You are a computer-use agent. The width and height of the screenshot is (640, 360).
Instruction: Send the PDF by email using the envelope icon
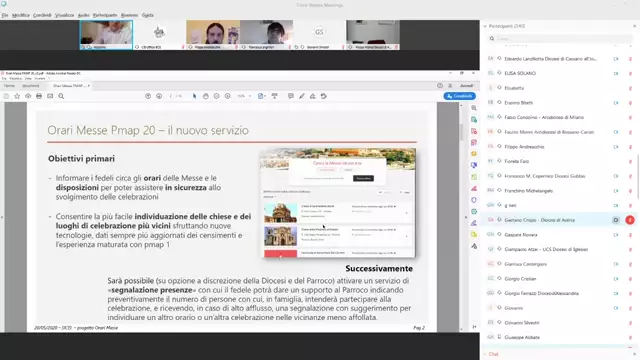coord(50,96)
